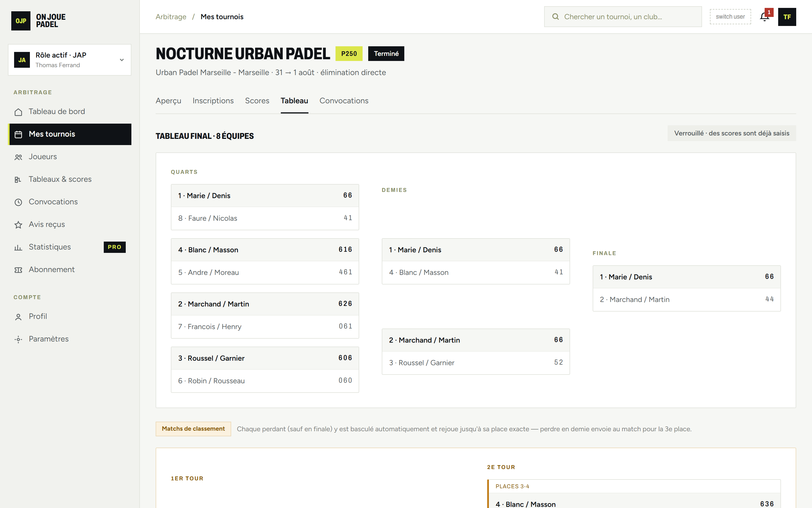Click the Terminé status badge
Image resolution: width=812 pixels, height=508 pixels.
(386, 54)
